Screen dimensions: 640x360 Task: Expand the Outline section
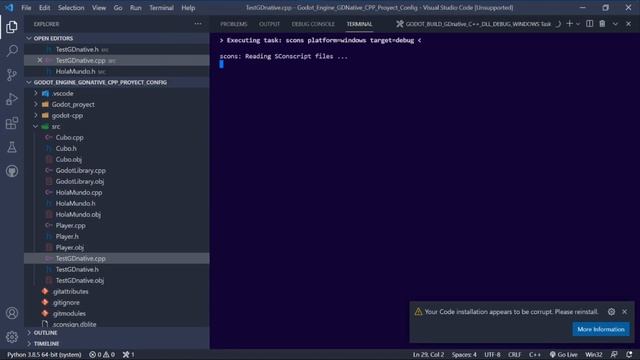click(117, 333)
